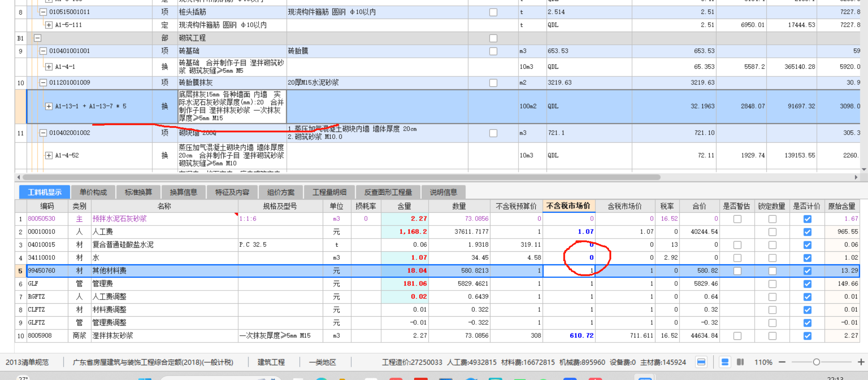
Task: Click the 建筑工程 status bar entry
Action: click(271, 362)
